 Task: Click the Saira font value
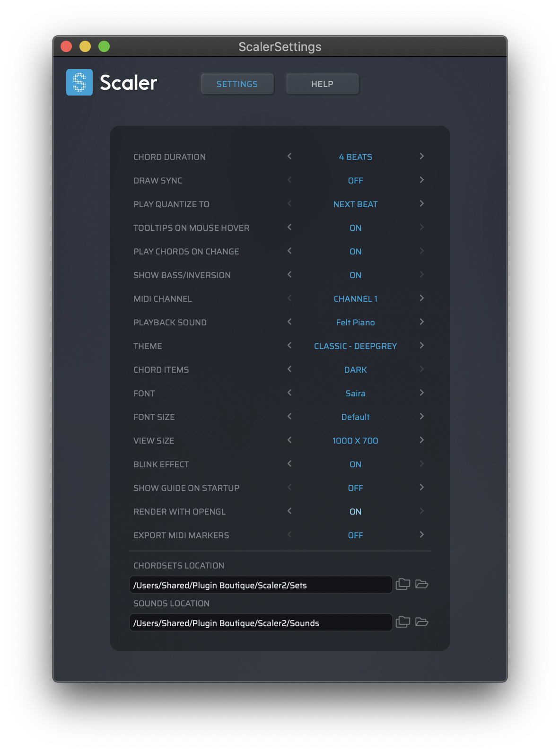[x=356, y=393]
